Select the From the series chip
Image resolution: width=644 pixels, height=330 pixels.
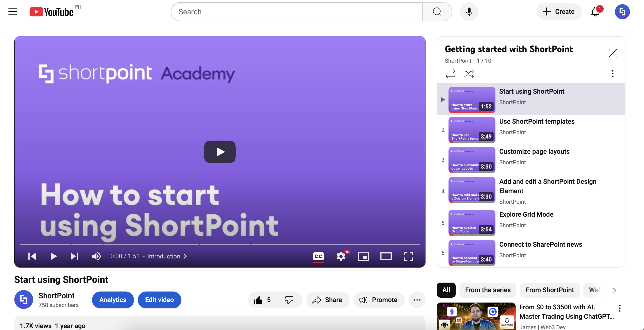[x=487, y=290]
